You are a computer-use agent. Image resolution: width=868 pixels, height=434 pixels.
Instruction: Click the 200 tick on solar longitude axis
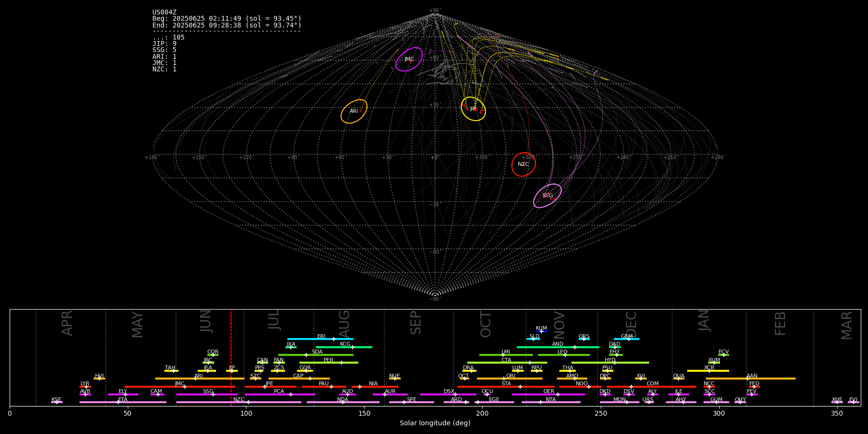tap(482, 413)
